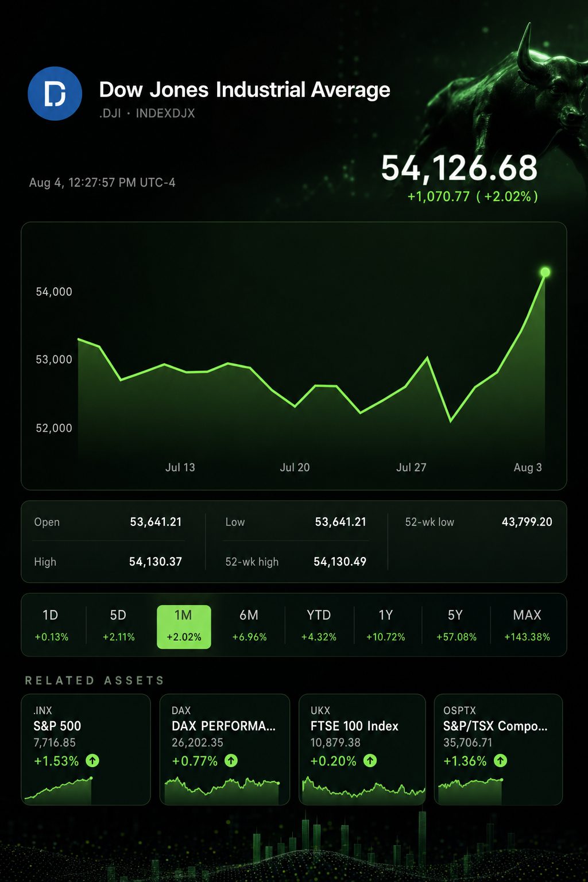Viewport: 588px width, 882px height.
Task: Click the .DJI · INDEXDJX ticker label
Action: (x=147, y=114)
